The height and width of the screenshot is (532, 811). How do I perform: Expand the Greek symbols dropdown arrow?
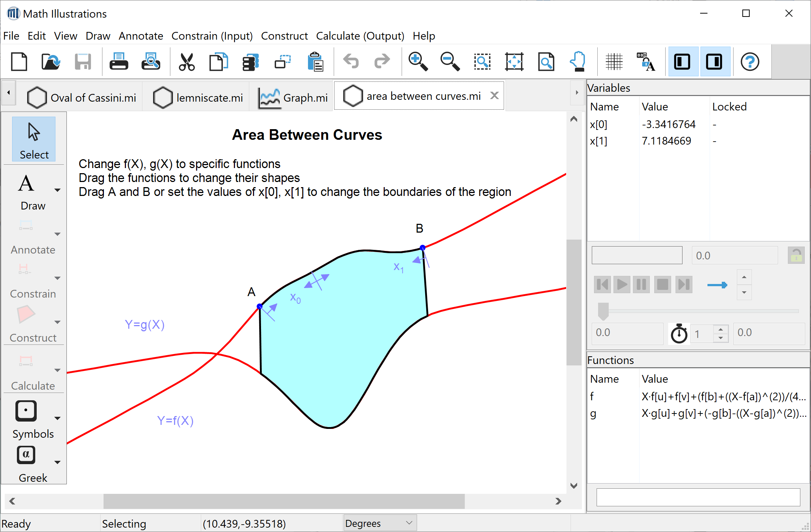click(57, 462)
